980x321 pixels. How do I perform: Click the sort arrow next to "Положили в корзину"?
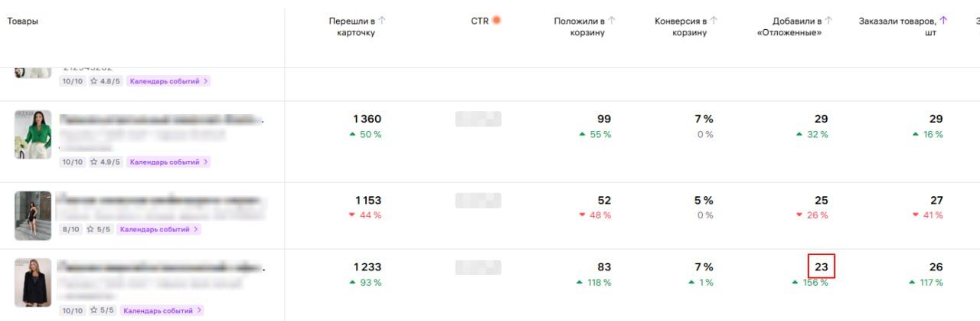pyautogui.click(x=612, y=21)
